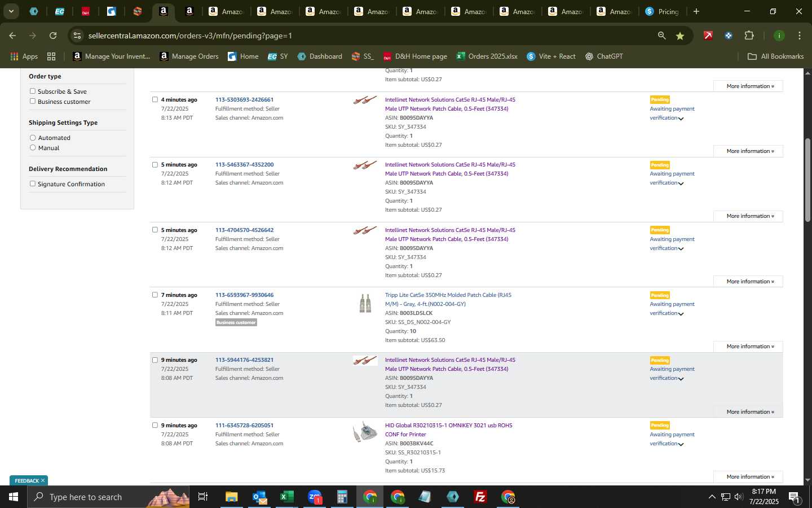Click Tripp Lite cable product thumbnail
812x508 pixels.
tap(365, 303)
